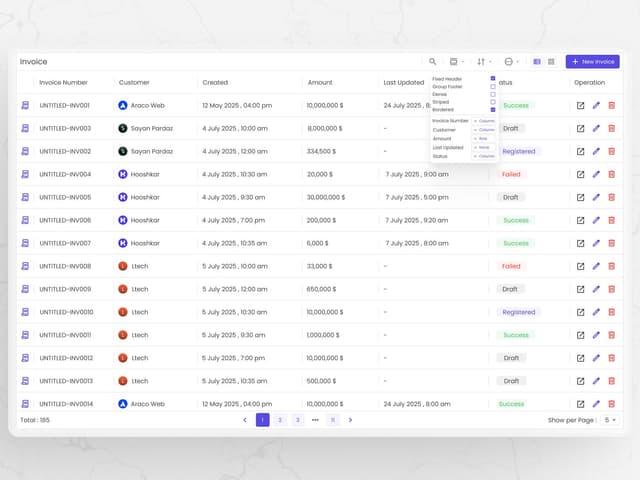
Task: Go to next page arrow
Action: [x=350, y=420]
